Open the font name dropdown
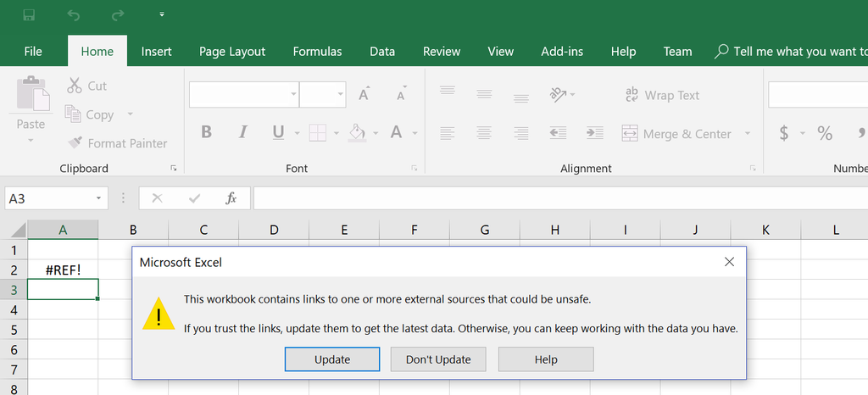868x395 pixels. click(x=294, y=95)
